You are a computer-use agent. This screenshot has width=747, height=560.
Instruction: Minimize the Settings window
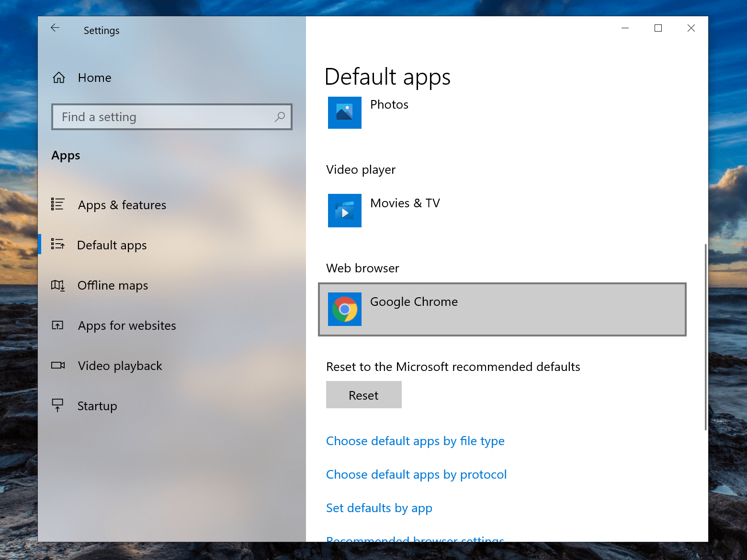click(x=625, y=28)
